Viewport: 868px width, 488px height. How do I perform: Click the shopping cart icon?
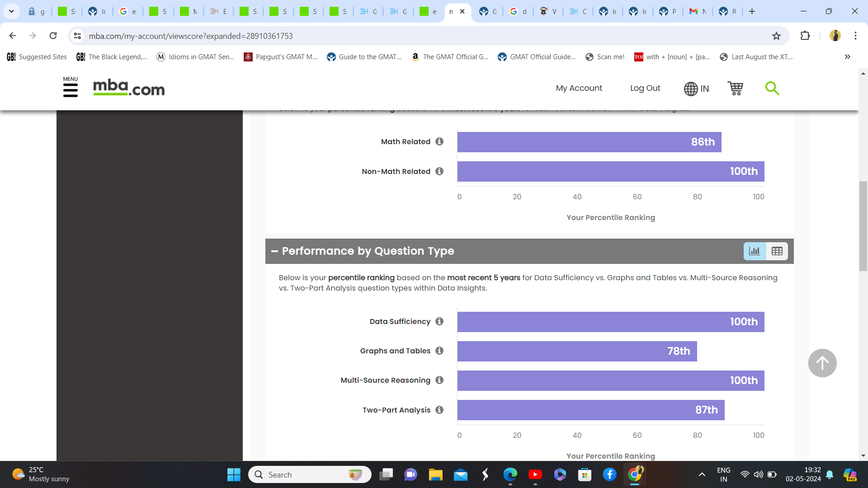735,88
